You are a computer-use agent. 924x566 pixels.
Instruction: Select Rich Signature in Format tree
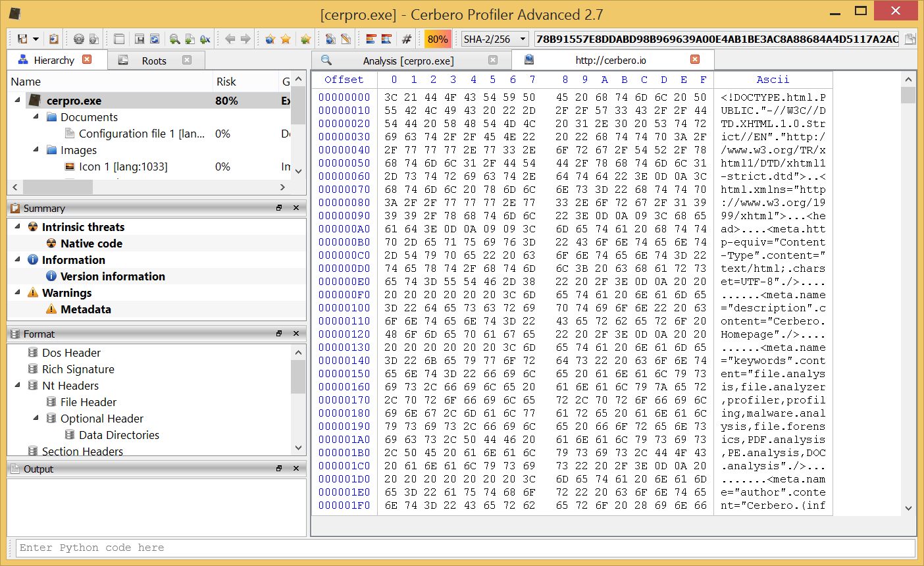78,369
